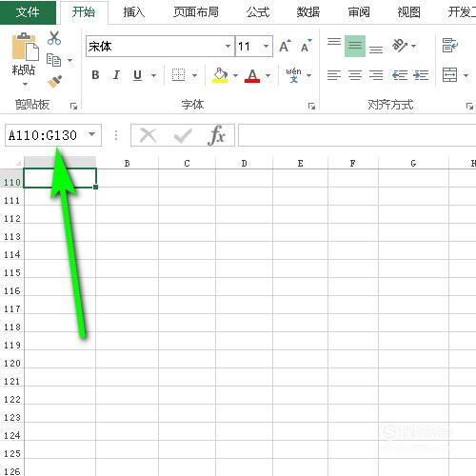The image size is (476, 476).
Task: Apply red font color A
Action: point(252,75)
